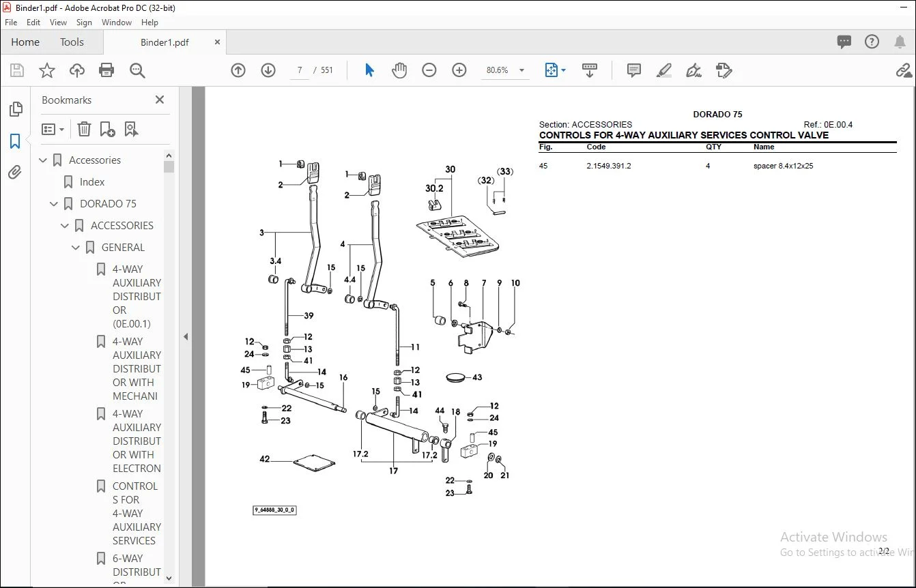Screen dimensions: 916x588
Task: Open the fit page options
Action: coord(555,70)
